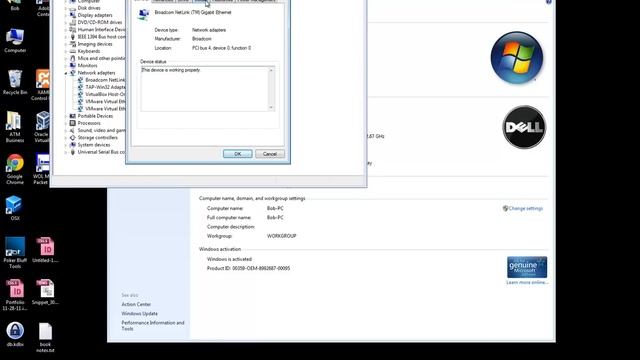Image resolution: width=640 pixels, height=360 pixels.
Task: Click the Imaging devices category icon
Action: click(x=73, y=44)
